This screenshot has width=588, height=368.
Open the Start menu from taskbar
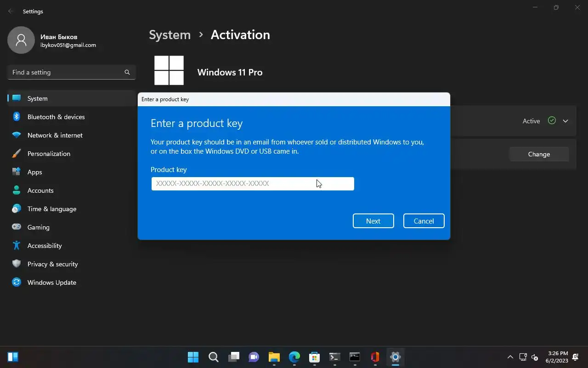click(x=193, y=357)
